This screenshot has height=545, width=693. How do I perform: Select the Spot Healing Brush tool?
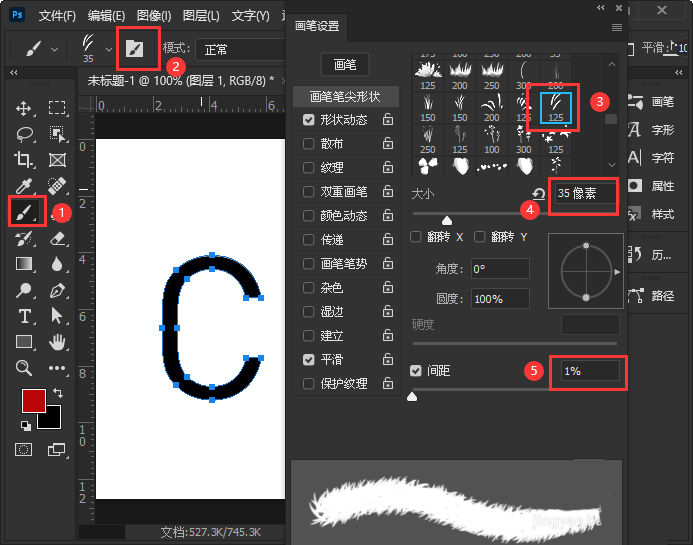click(57, 186)
